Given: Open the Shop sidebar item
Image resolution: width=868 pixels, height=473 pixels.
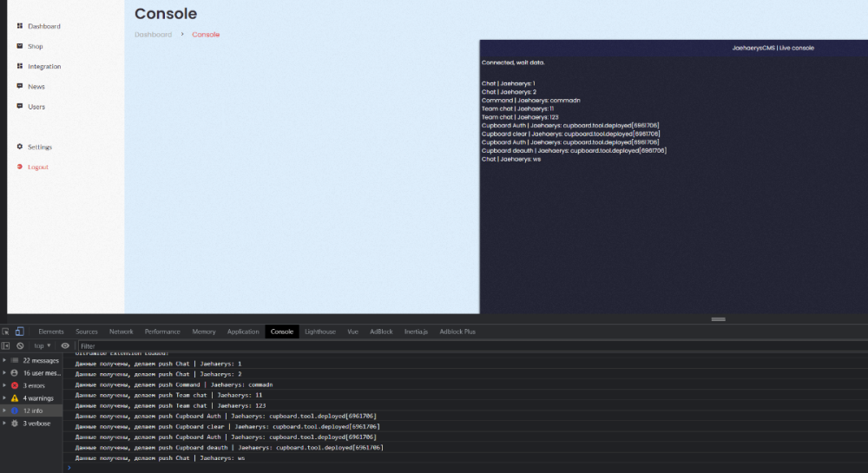Looking at the screenshot, I should pos(35,46).
